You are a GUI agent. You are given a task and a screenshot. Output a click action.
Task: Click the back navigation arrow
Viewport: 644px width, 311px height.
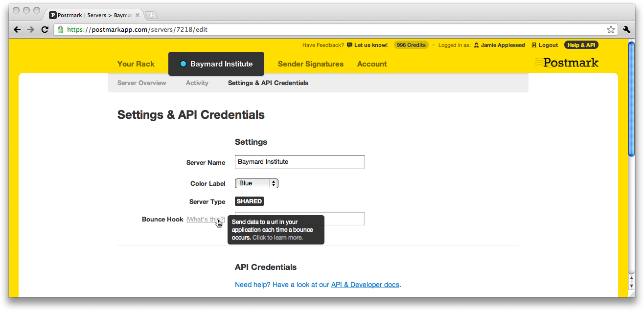point(17,29)
